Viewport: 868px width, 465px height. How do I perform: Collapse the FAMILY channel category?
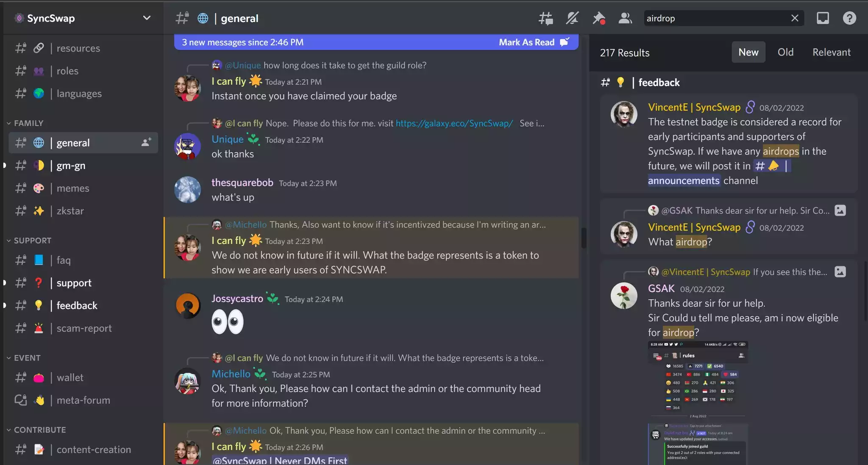tap(28, 123)
